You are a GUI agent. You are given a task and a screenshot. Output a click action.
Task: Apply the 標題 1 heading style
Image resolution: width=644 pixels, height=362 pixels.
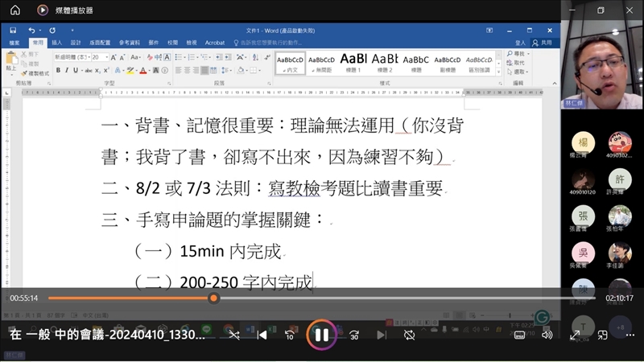point(353,62)
